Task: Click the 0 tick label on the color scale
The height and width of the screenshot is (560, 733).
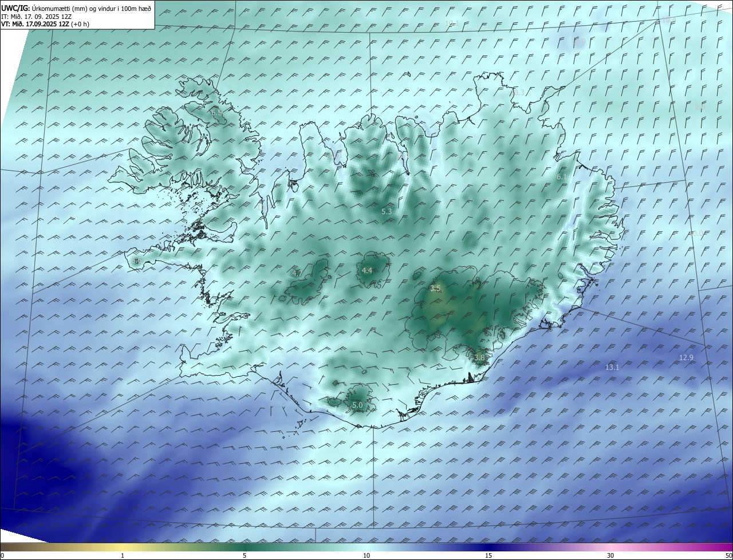Action: coord(2,555)
